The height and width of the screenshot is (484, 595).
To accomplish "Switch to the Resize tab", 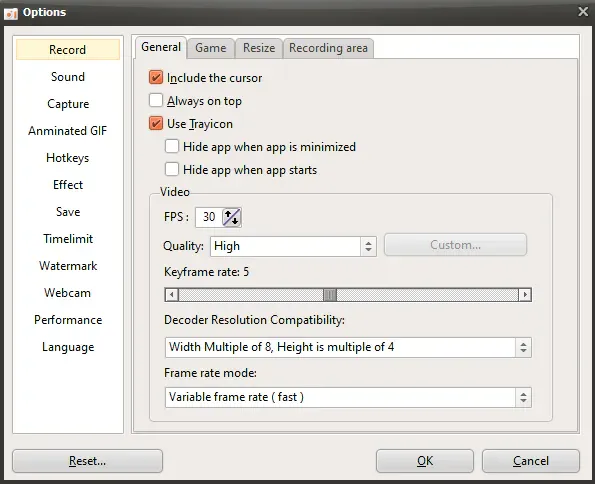I will point(259,48).
